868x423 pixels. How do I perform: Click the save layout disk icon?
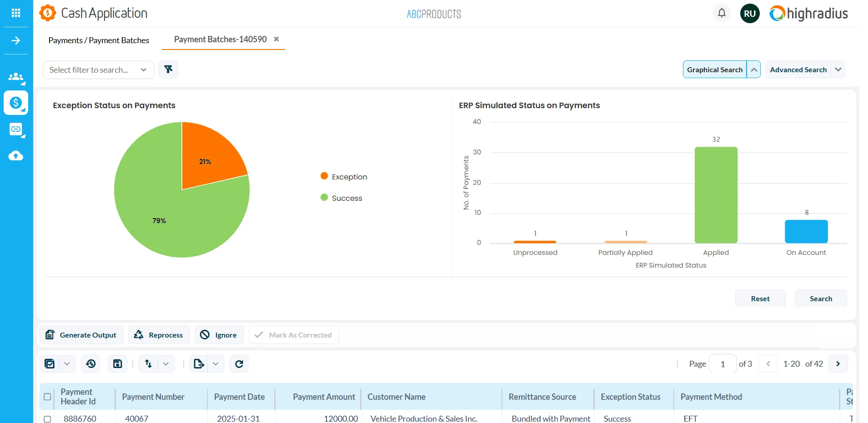click(x=118, y=363)
